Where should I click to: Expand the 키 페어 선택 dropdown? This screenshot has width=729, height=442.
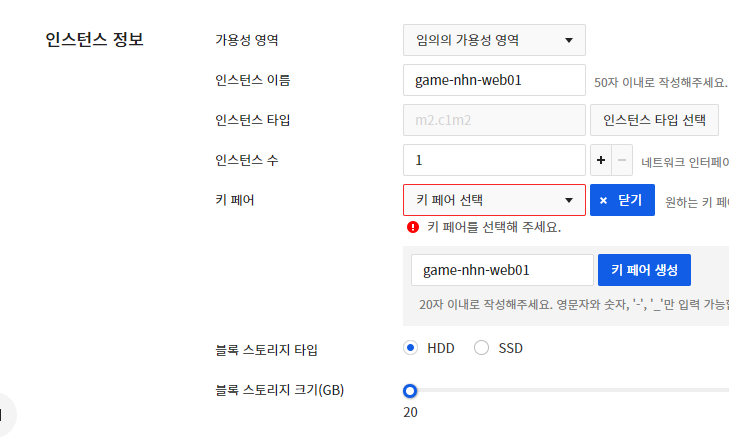[494, 200]
